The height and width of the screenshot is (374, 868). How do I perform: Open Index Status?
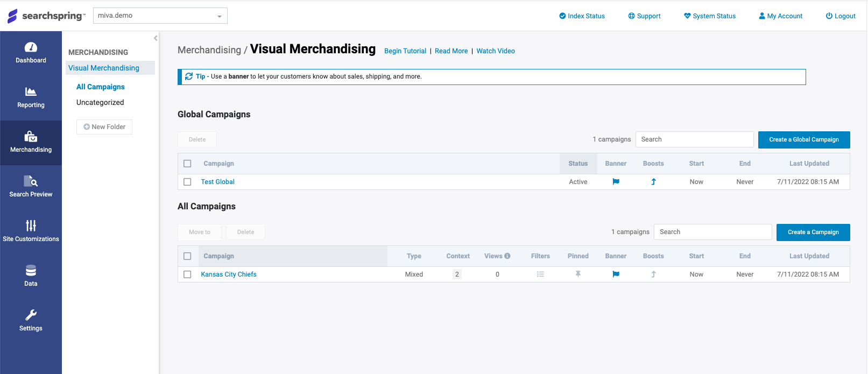tap(582, 16)
